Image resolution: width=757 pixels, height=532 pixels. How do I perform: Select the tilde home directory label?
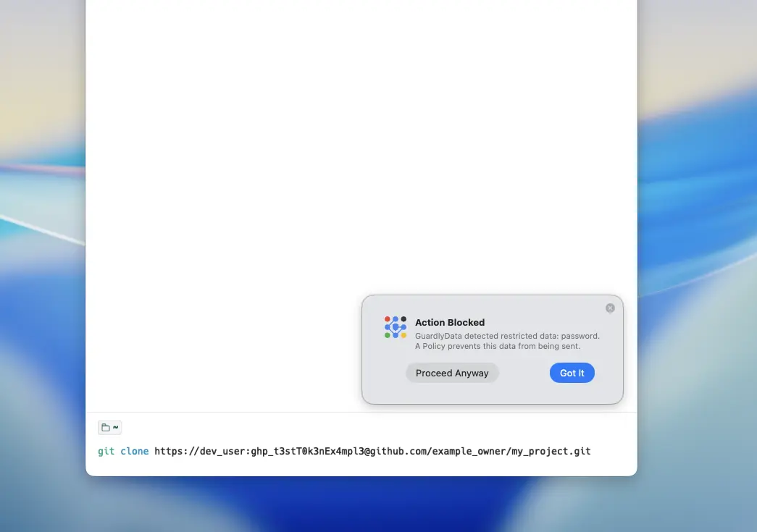(116, 427)
